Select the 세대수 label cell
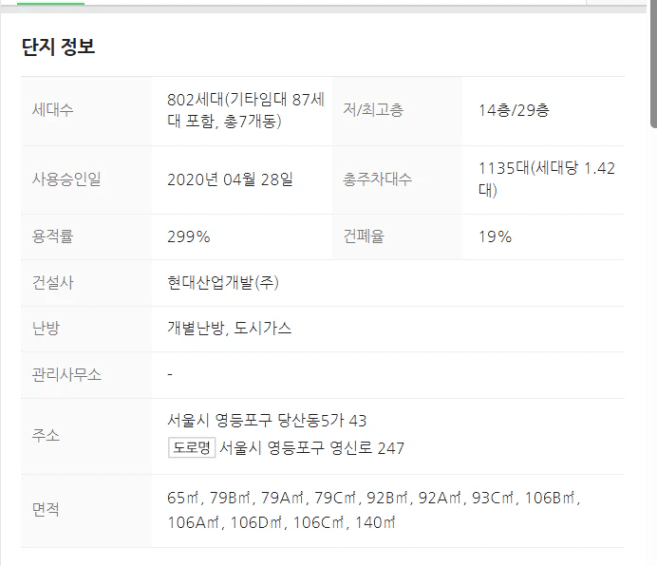657x566 pixels. pyautogui.click(x=86, y=111)
